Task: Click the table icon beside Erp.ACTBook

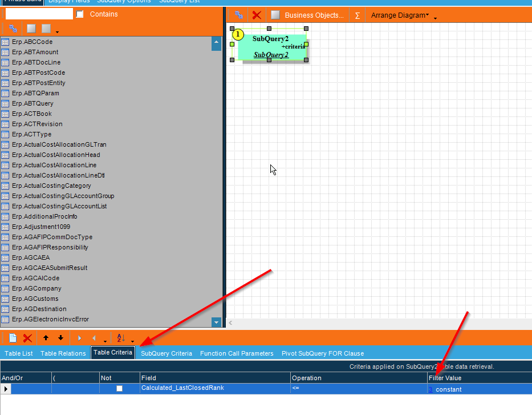Action: [5, 114]
